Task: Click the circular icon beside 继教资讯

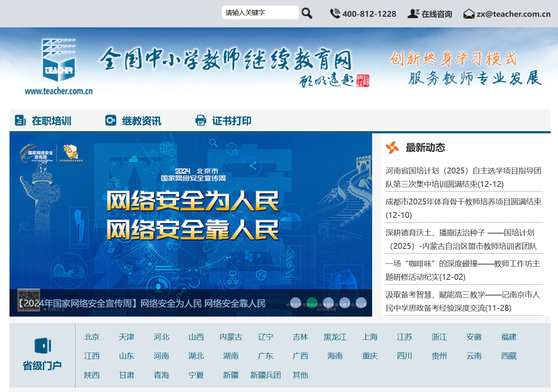Action: click(x=110, y=120)
